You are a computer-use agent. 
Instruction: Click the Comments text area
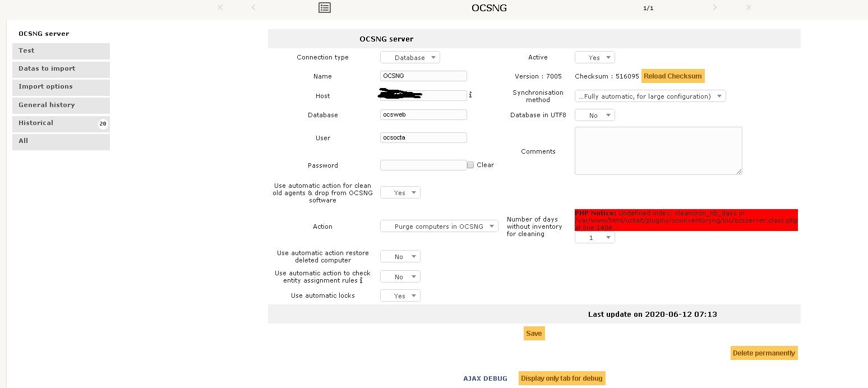tap(658, 150)
